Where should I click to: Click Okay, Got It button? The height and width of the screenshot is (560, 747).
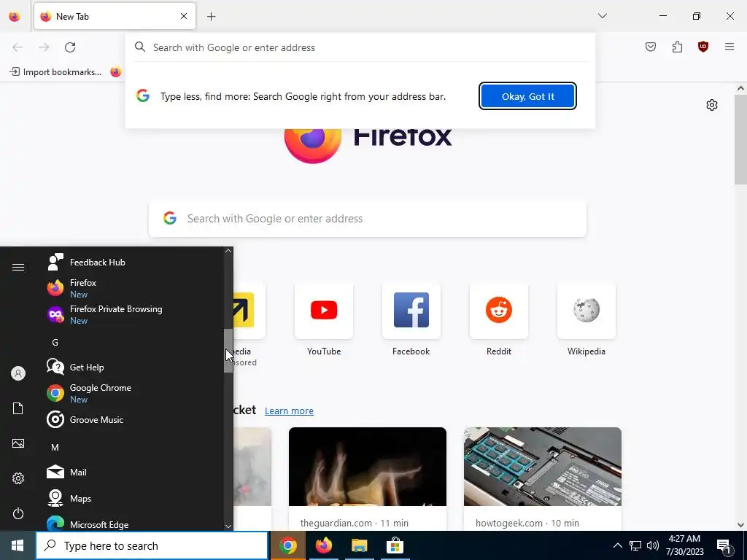click(528, 96)
